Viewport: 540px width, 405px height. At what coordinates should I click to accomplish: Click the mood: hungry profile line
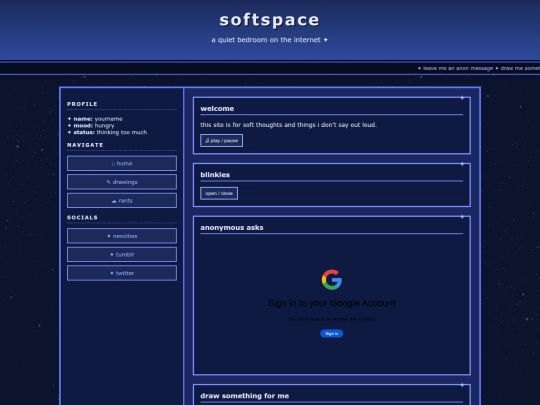click(91, 126)
